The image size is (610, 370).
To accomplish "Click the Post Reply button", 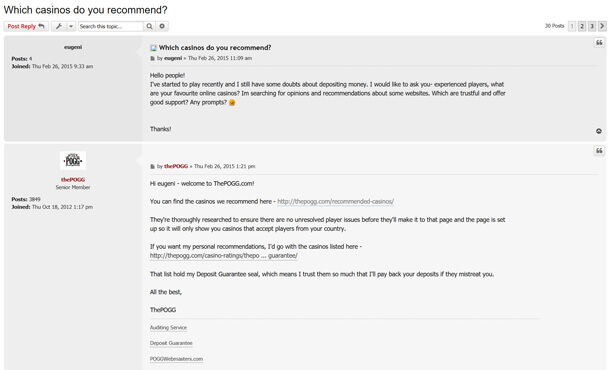I will pos(26,26).
